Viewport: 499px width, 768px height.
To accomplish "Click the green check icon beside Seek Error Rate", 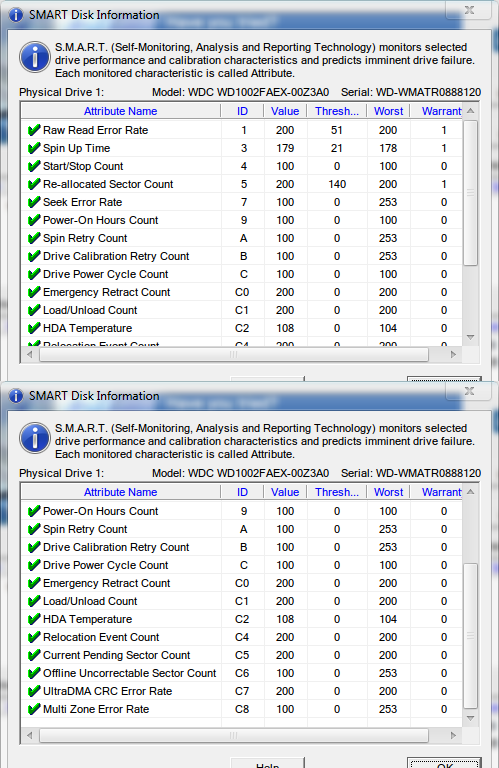I will click(x=34, y=202).
